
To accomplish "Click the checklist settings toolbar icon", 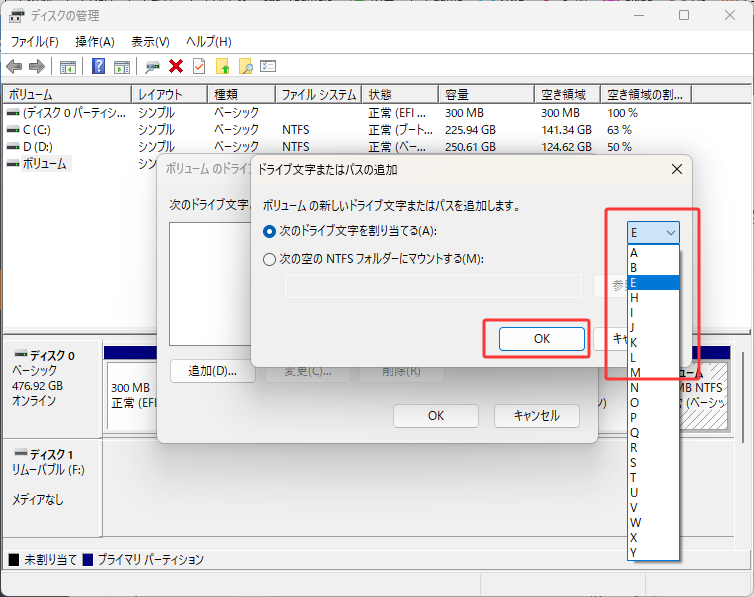I will click(268, 66).
